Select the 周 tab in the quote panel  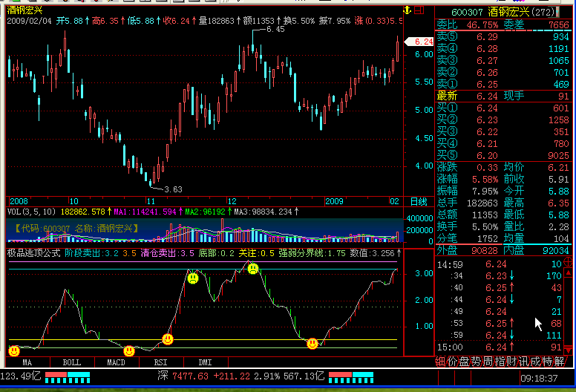click(x=488, y=362)
